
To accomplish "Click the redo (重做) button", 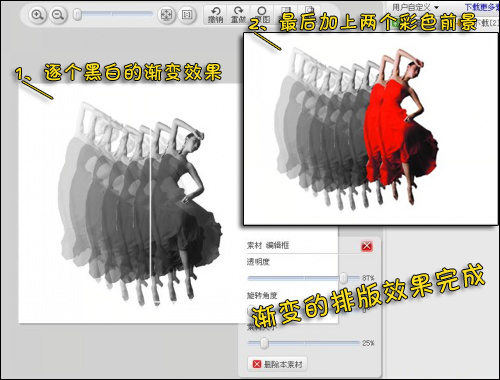I will tap(238, 15).
